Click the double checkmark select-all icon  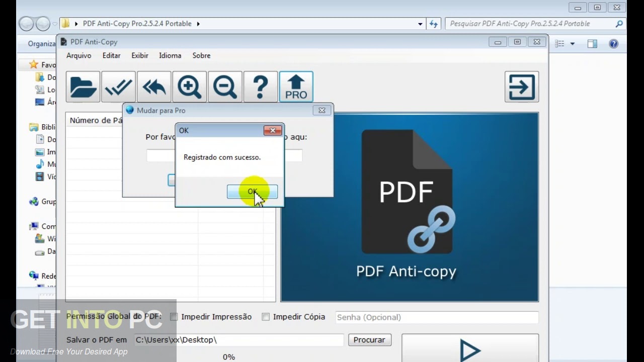pos(118,87)
